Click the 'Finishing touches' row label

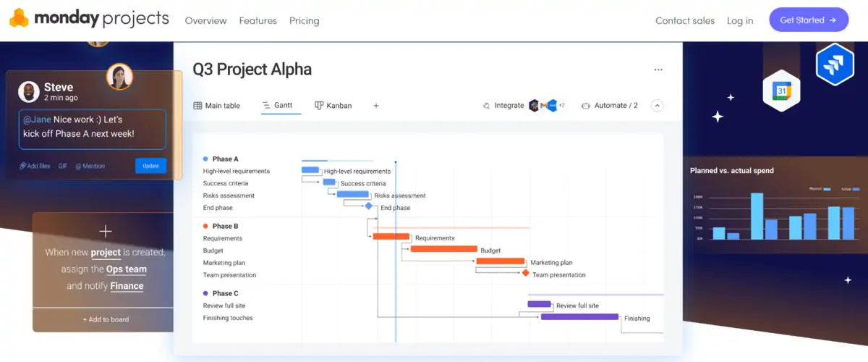(228, 319)
